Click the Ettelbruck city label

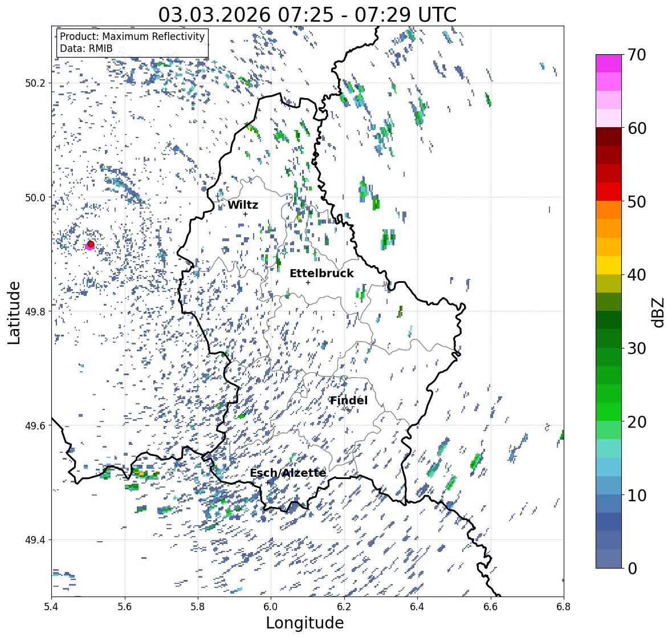point(322,274)
